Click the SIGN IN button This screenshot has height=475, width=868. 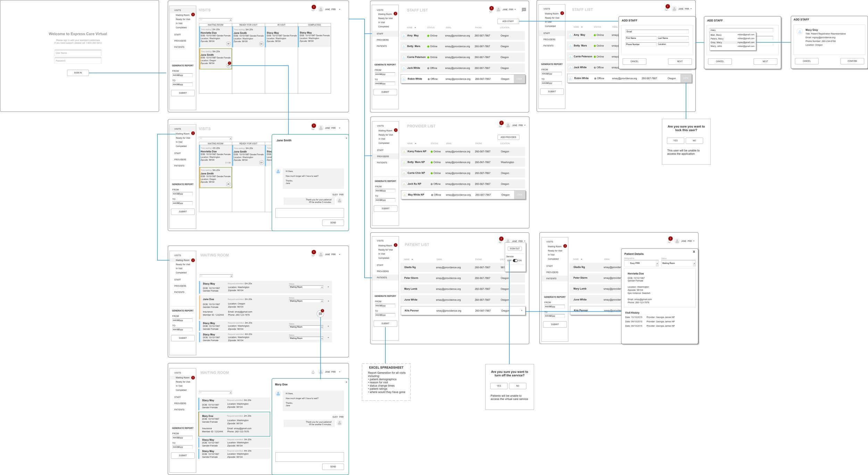[x=78, y=73]
